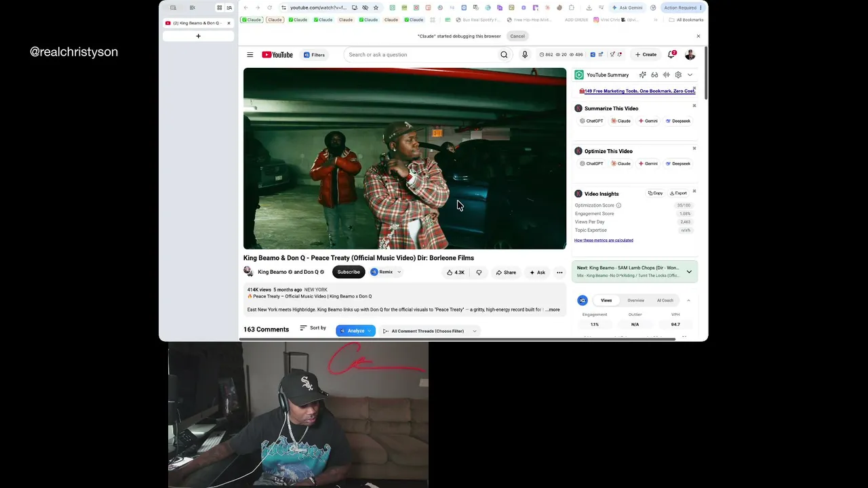This screenshot has height=488, width=868.
Task: Switch to the AI Coach tab
Action: (x=665, y=300)
